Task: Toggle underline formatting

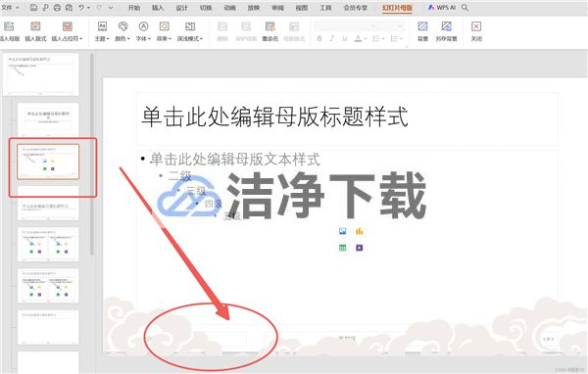Action: (344, 38)
